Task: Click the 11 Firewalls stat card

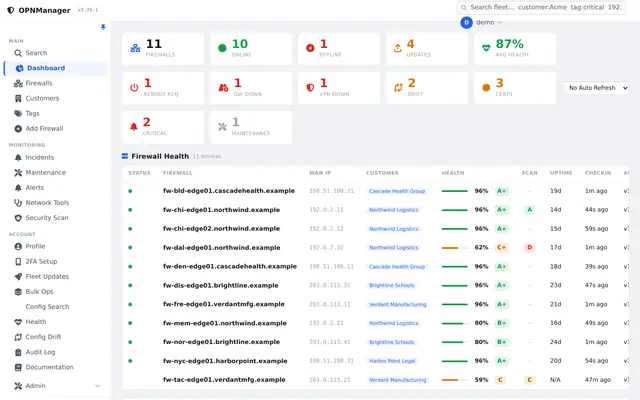Action: (163, 49)
